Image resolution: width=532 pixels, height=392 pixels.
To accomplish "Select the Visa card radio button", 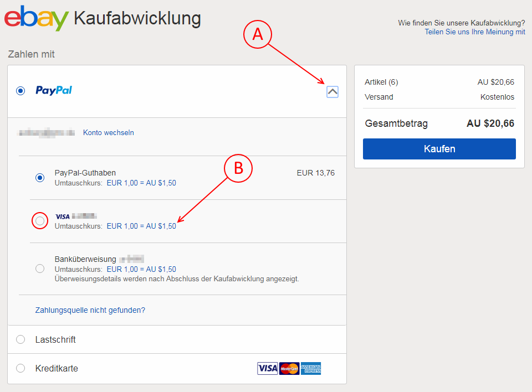I will (40, 221).
